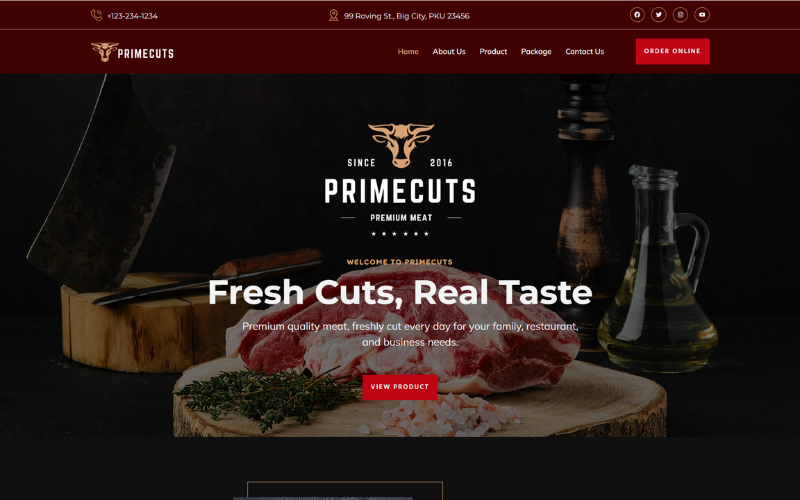Click the PRIMECUTS header logo text
Screen dimensions: 800x500
tap(146, 54)
